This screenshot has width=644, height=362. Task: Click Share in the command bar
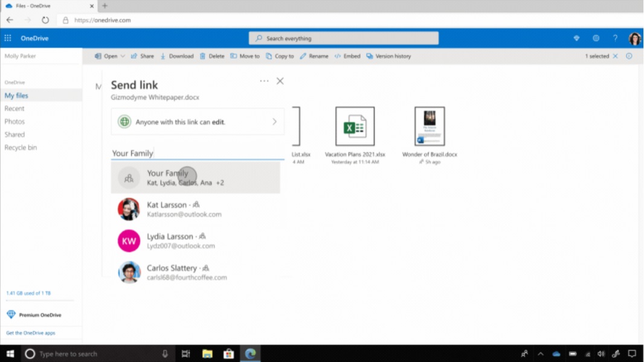coord(142,56)
